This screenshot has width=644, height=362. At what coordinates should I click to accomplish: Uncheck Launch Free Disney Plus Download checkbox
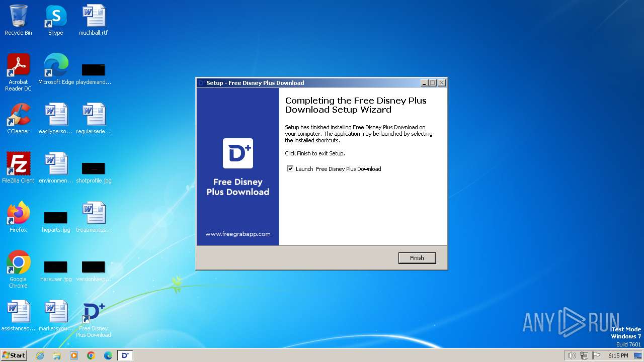pos(290,168)
